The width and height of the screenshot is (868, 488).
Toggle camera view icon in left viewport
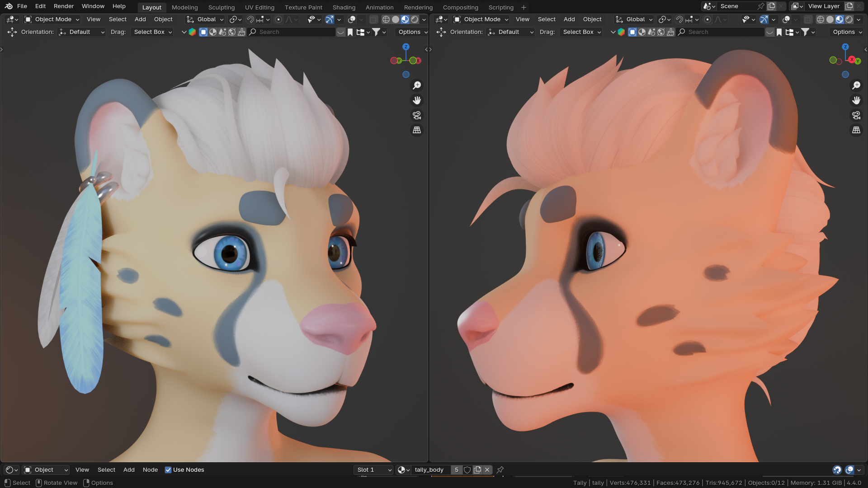click(417, 115)
